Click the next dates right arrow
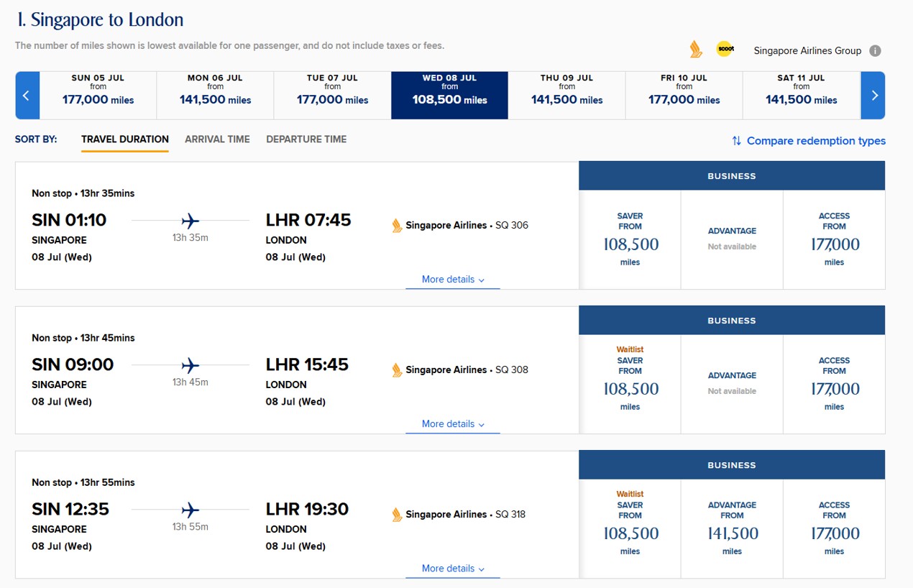This screenshot has height=588, width=913. (874, 95)
